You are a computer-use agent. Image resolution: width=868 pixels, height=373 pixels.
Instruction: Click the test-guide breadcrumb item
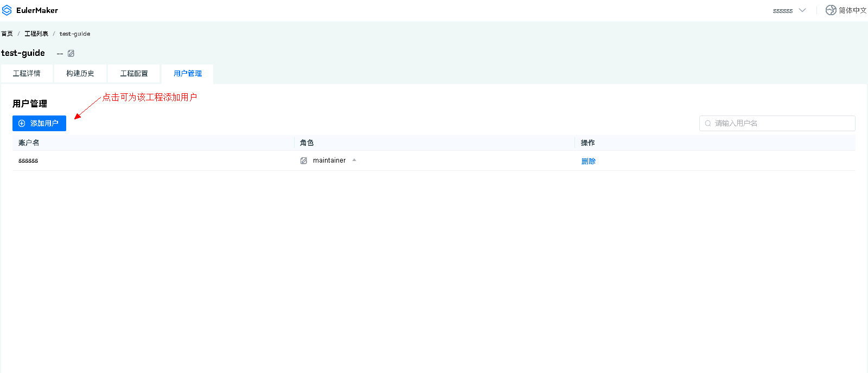click(x=75, y=34)
